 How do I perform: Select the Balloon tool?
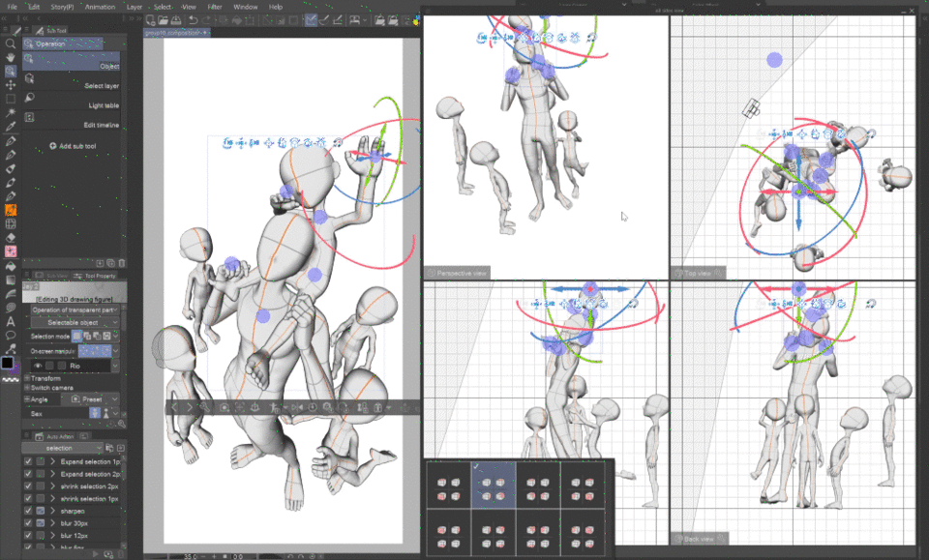coord(10,335)
